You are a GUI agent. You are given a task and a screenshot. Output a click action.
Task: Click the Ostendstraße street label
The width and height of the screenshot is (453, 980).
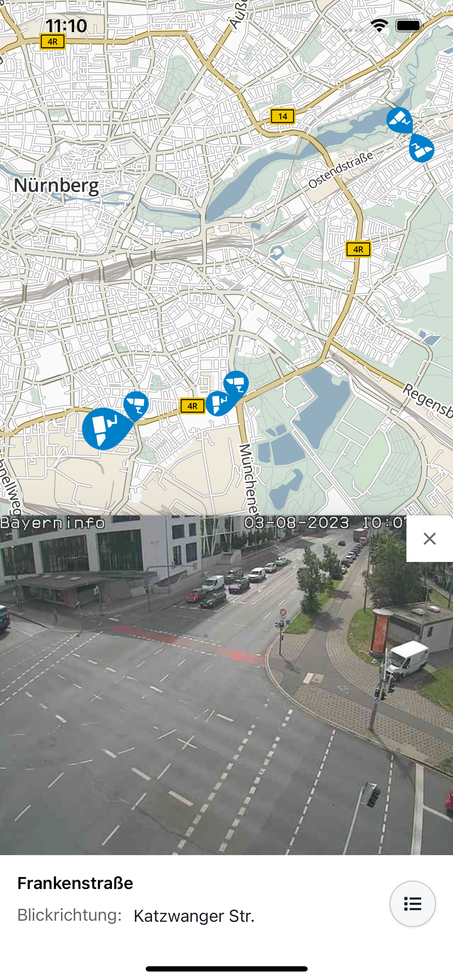341,170
